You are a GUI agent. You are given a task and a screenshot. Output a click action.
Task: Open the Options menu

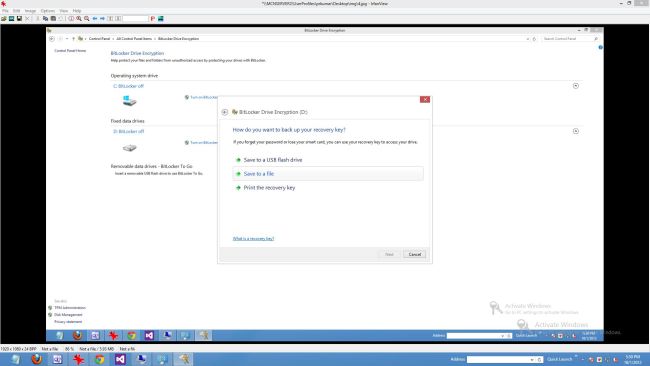[48, 11]
